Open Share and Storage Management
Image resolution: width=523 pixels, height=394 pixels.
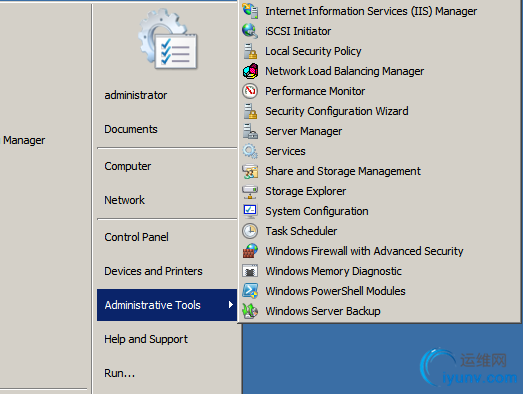[343, 171]
